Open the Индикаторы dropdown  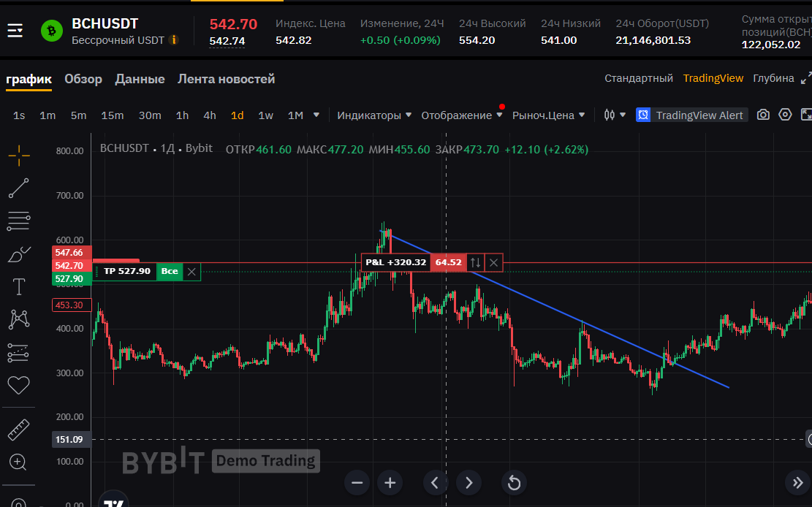point(374,115)
